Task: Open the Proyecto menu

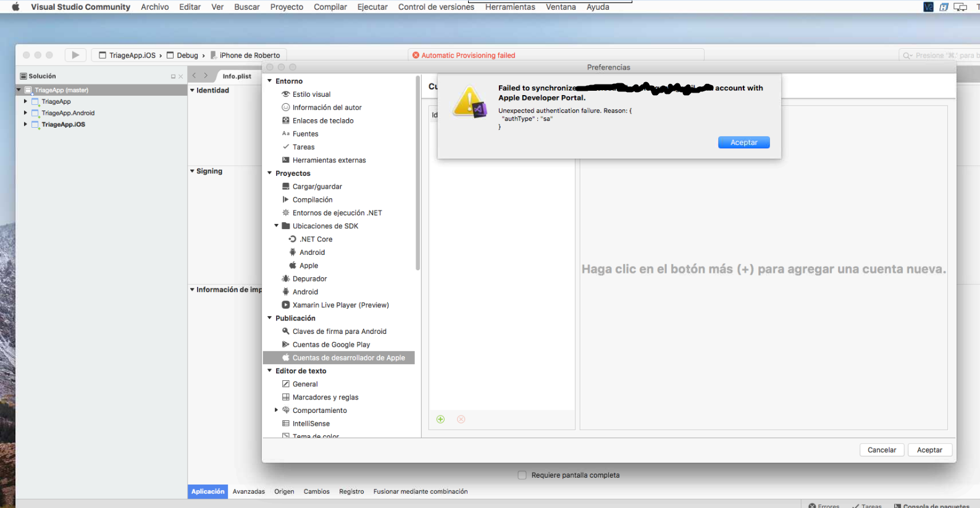Action: 287,7
